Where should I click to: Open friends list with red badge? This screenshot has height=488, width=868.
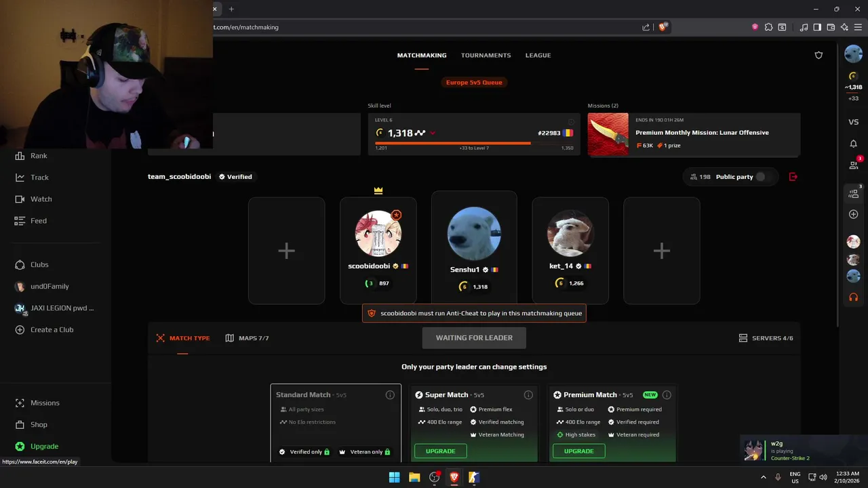tap(854, 165)
